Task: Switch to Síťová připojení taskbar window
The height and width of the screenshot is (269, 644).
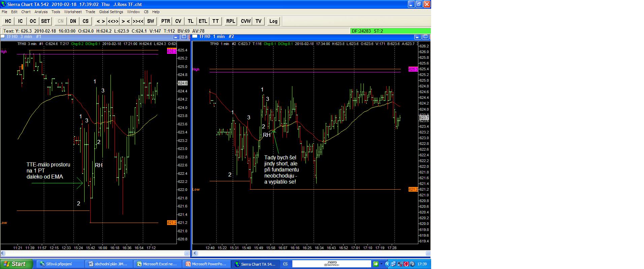Action: coord(60,264)
